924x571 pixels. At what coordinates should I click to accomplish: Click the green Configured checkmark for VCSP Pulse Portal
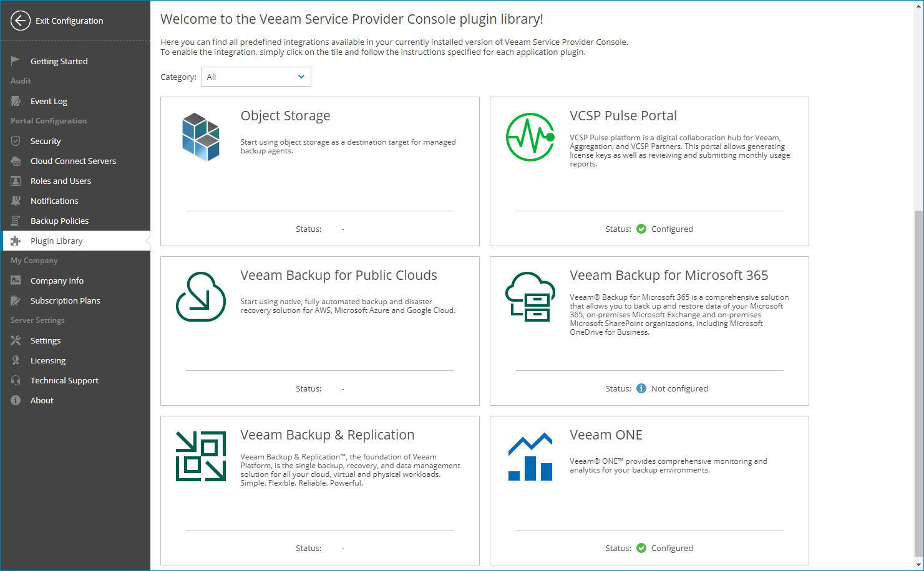641,229
